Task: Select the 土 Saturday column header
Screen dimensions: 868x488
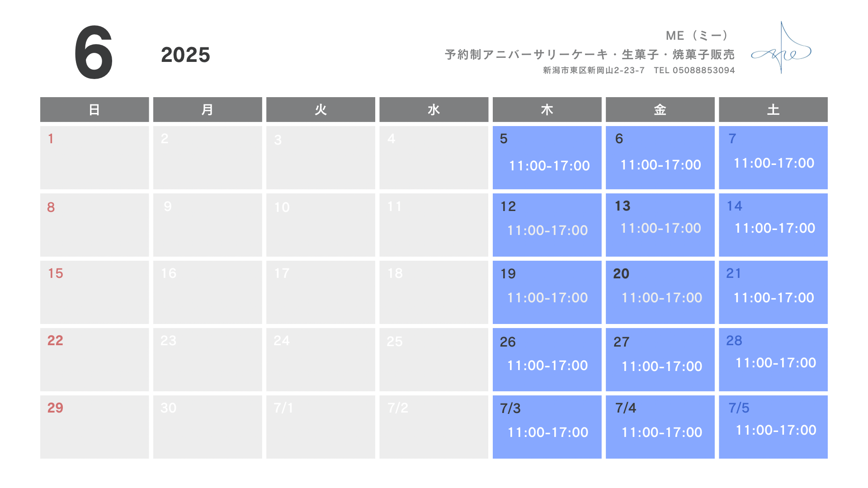Action: (773, 109)
